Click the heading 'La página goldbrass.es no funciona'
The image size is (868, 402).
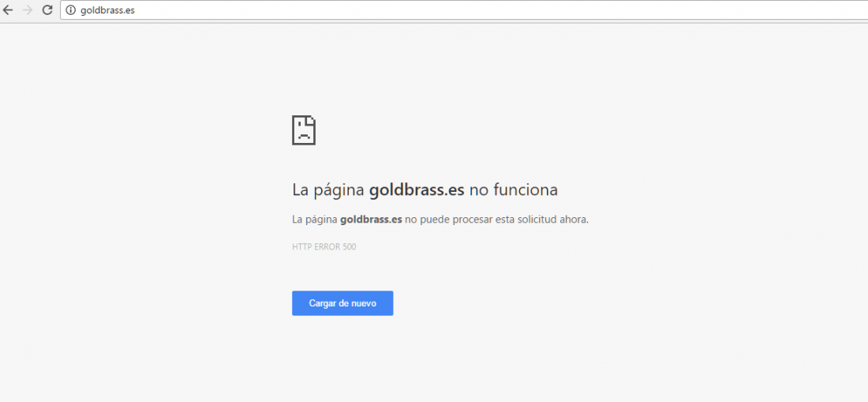coord(425,190)
